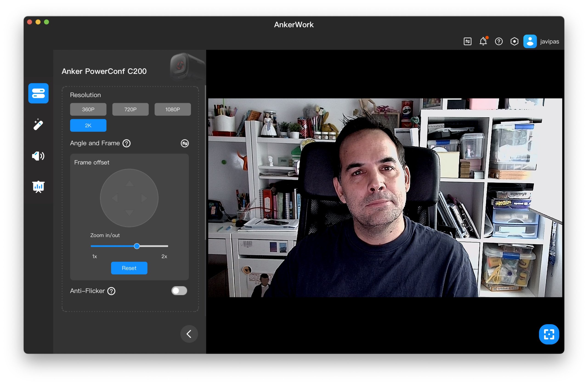
Task: Open the audio settings speaker tab
Action: pyautogui.click(x=38, y=156)
